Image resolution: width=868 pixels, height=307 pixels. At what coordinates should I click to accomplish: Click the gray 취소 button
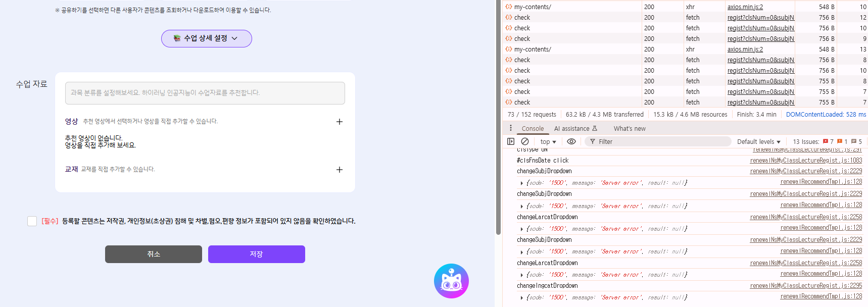(153, 254)
